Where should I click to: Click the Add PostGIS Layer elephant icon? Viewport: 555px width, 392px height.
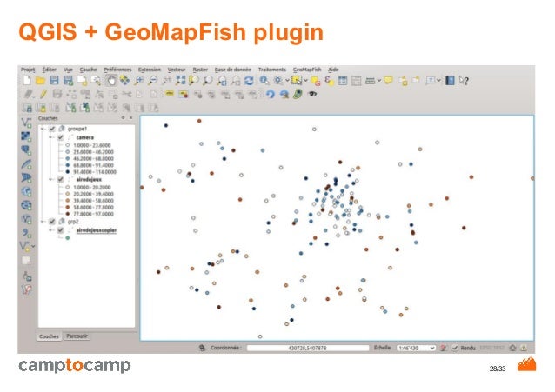(26, 150)
